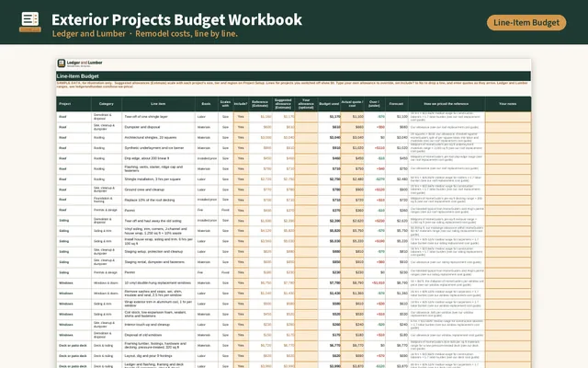Click Budget used $2,750 in Shingle installation row
Screen dimensions: 588x368
329,179
